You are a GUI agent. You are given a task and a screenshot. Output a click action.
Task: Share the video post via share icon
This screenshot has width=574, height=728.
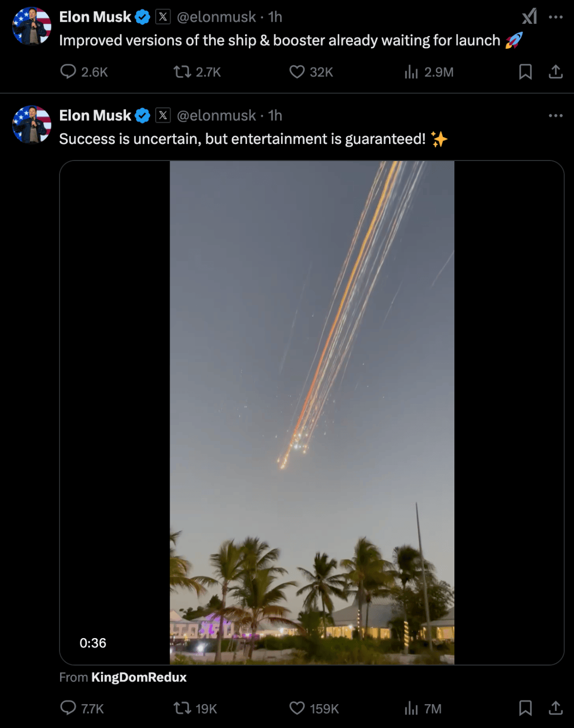point(555,708)
